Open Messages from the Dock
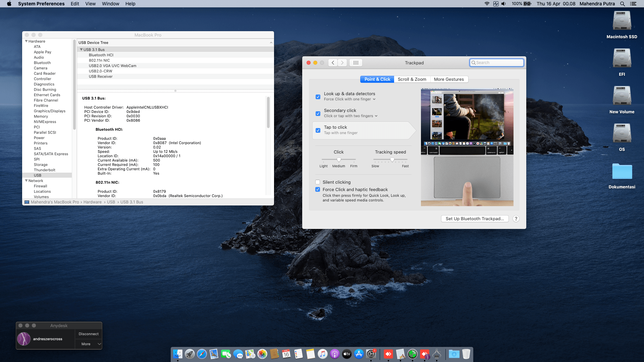The width and height of the screenshot is (644, 362). (x=238, y=354)
